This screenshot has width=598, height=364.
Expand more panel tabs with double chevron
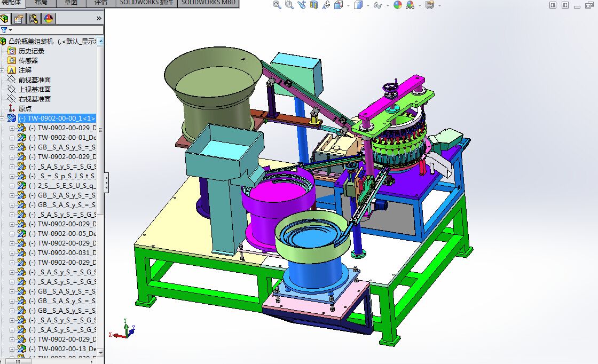99,18
